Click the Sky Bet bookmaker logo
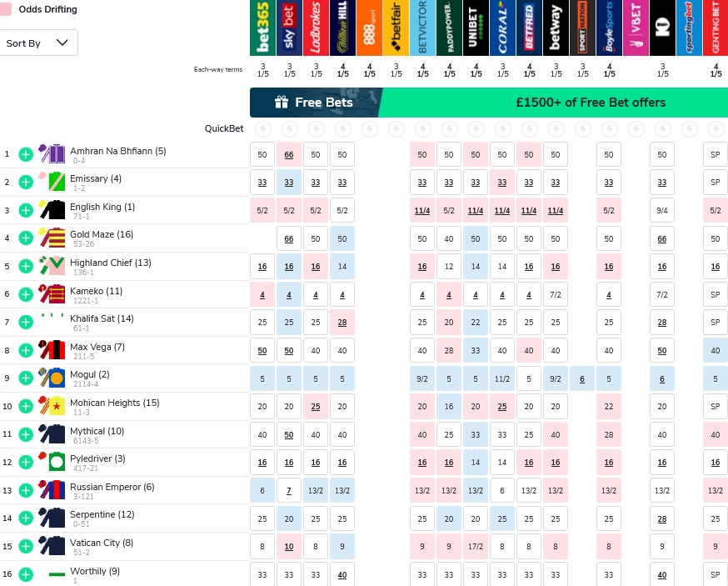 coord(289,28)
